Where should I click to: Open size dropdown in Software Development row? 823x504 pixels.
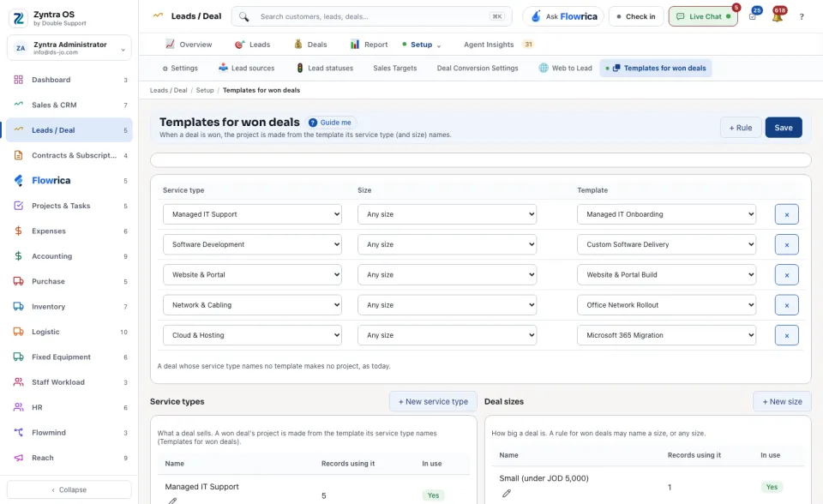click(x=448, y=244)
